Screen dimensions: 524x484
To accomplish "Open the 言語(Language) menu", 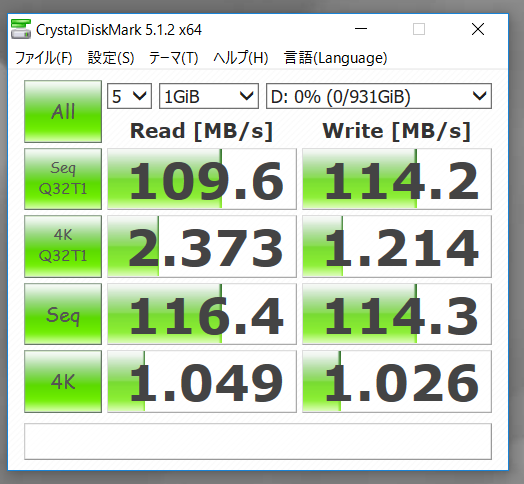I will click(336, 58).
